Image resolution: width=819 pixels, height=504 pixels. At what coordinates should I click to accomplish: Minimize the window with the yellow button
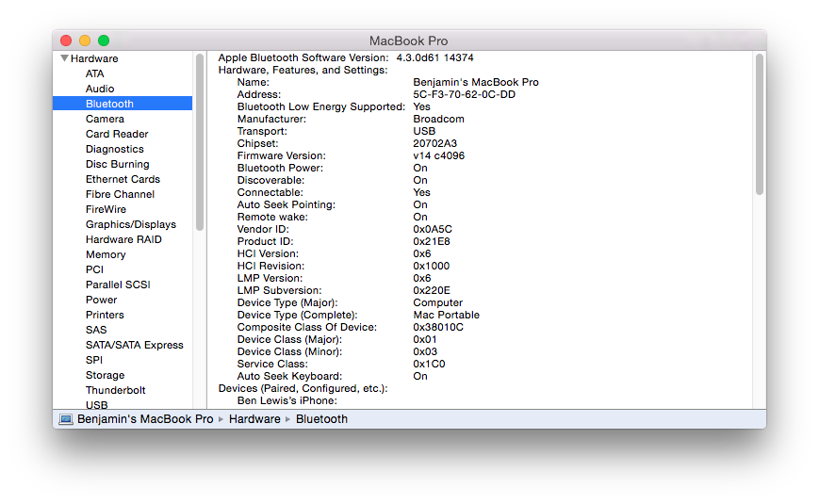[85, 41]
